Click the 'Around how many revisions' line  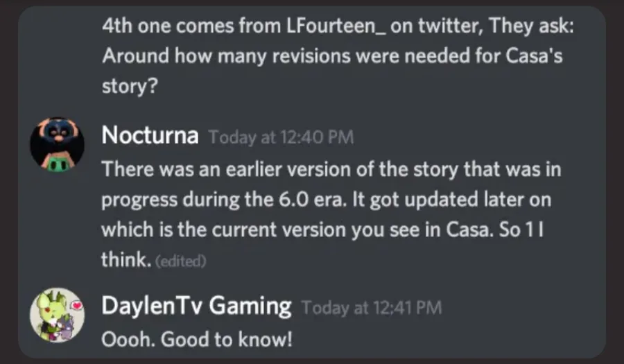[332, 56]
